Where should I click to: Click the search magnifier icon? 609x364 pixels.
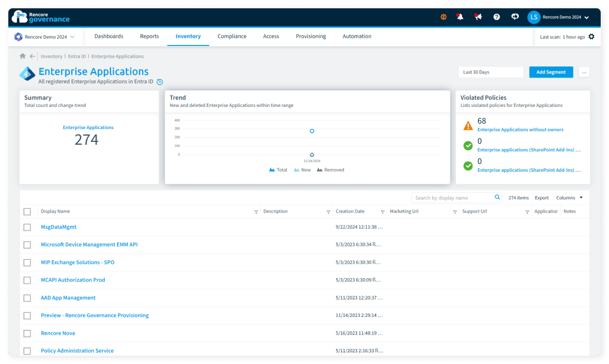(x=497, y=197)
